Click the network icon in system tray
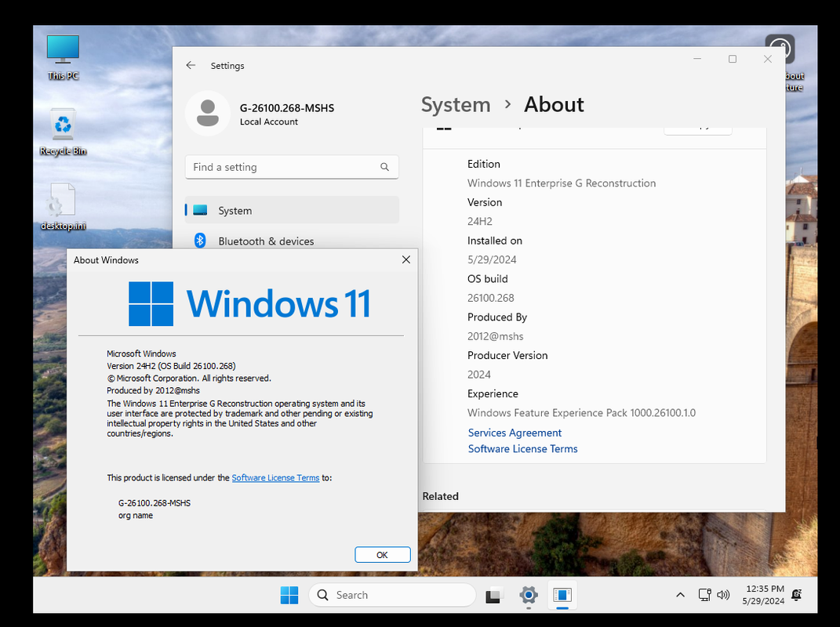The width and height of the screenshot is (840, 627). [x=704, y=595]
